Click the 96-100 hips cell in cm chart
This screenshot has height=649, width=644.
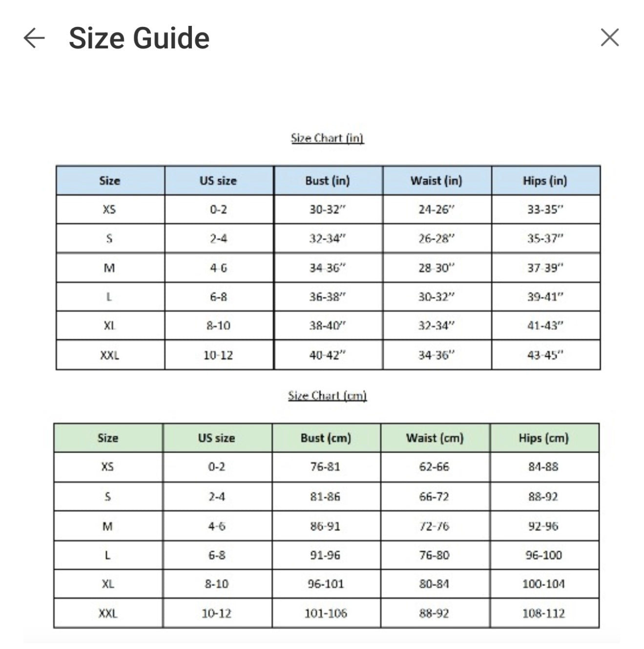coord(543,555)
